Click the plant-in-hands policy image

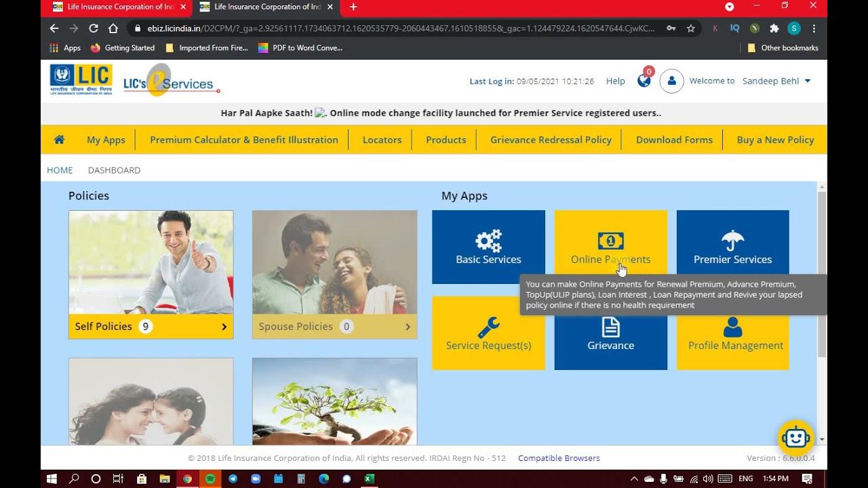click(334, 401)
